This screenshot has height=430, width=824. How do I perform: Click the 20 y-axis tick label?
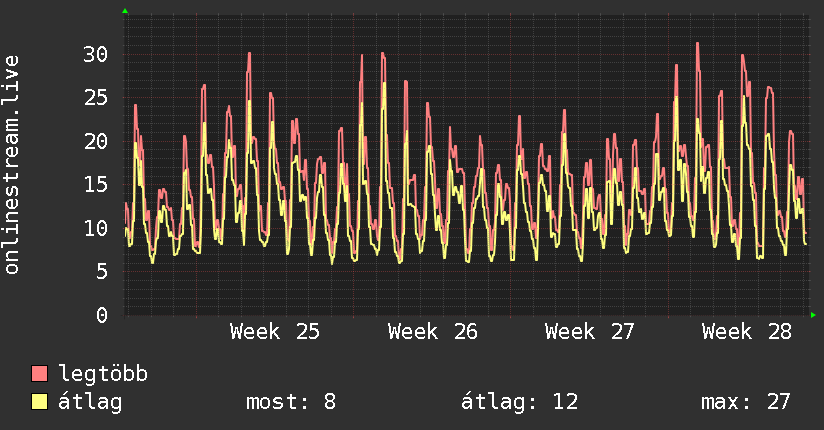(96, 141)
